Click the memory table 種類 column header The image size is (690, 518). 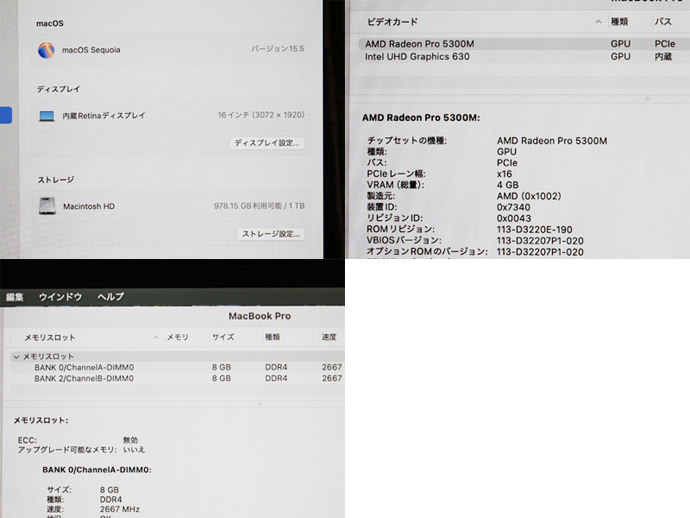[x=272, y=337]
